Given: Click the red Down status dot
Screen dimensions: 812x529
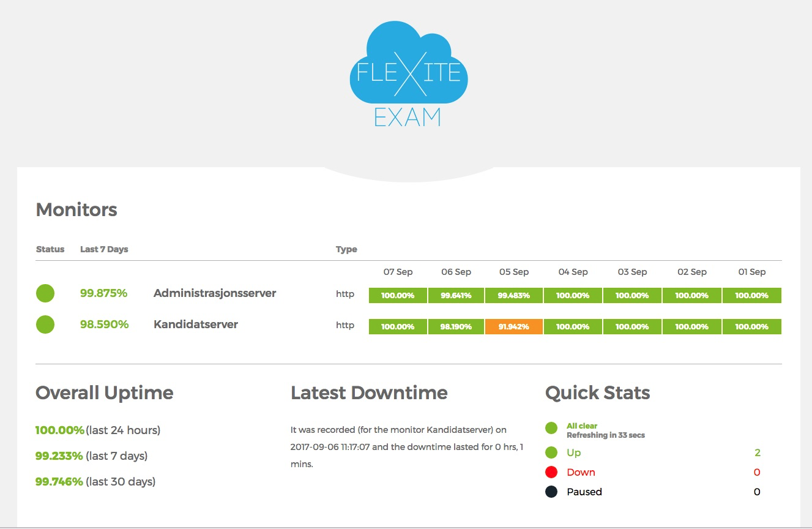Looking at the screenshot, I should click(551, 472).
